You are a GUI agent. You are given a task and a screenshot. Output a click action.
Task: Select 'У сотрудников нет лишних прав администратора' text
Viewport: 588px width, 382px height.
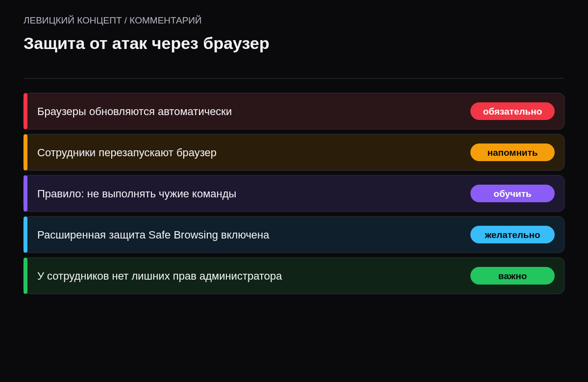click(x=160, y=276)
